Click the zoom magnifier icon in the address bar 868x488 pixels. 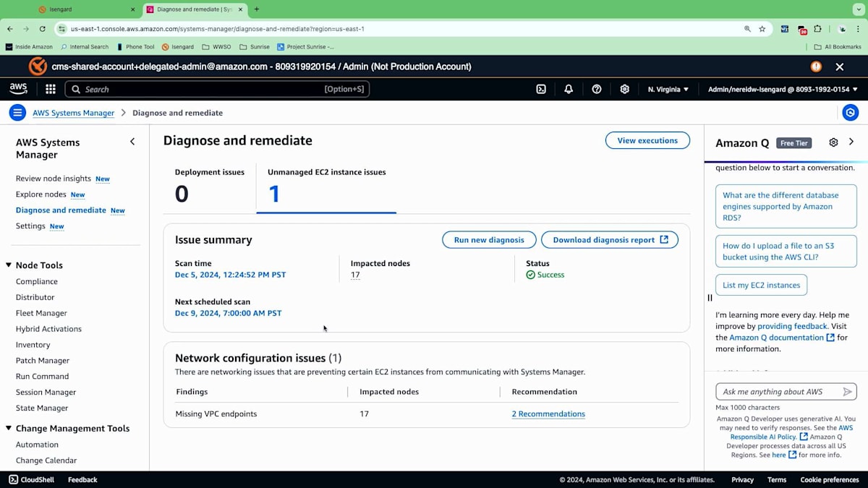click(x=747, y=29)
